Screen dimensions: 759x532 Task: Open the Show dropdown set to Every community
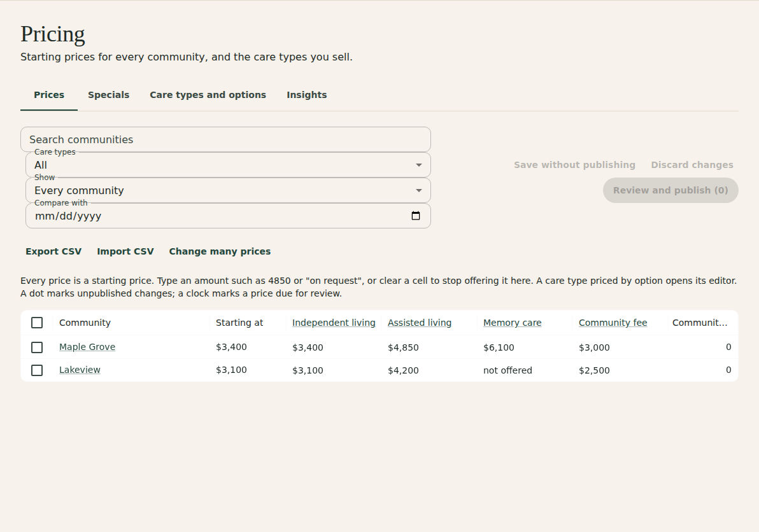pyautogui.click(x=228, y=190)
